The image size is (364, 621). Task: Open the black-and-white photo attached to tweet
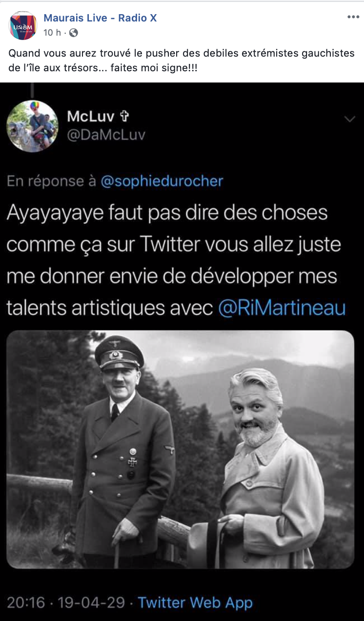(181, 449)
